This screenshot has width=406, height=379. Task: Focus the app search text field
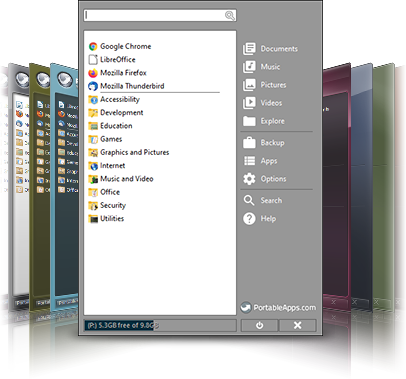(160, 15)
